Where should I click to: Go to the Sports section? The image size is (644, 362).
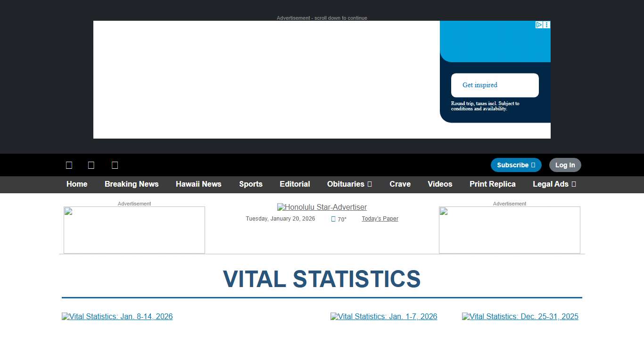(251, 184)
